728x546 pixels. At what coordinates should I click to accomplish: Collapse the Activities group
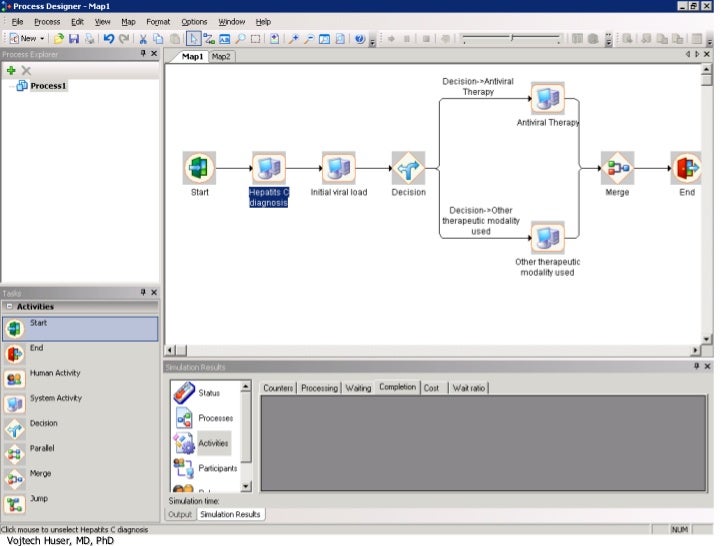[x=9, y=306]
